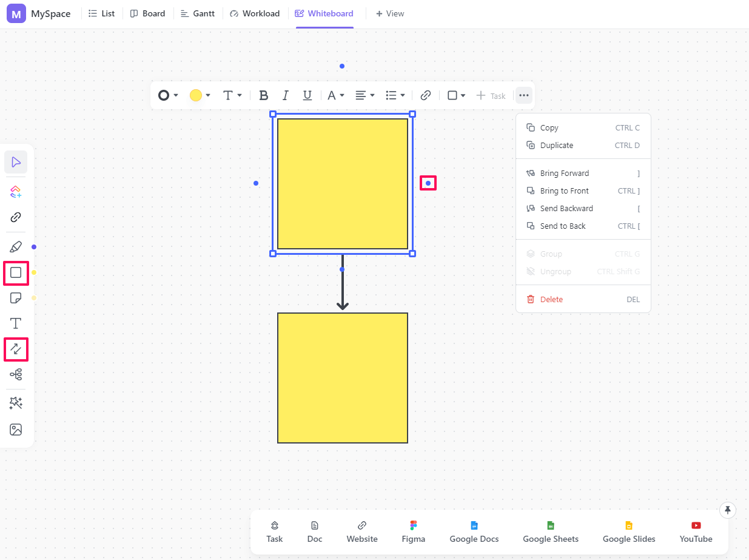Click the Image insert tool
The width and height of the screenshot is (749, 560).
pyautogui.click(x=16, y=430)
